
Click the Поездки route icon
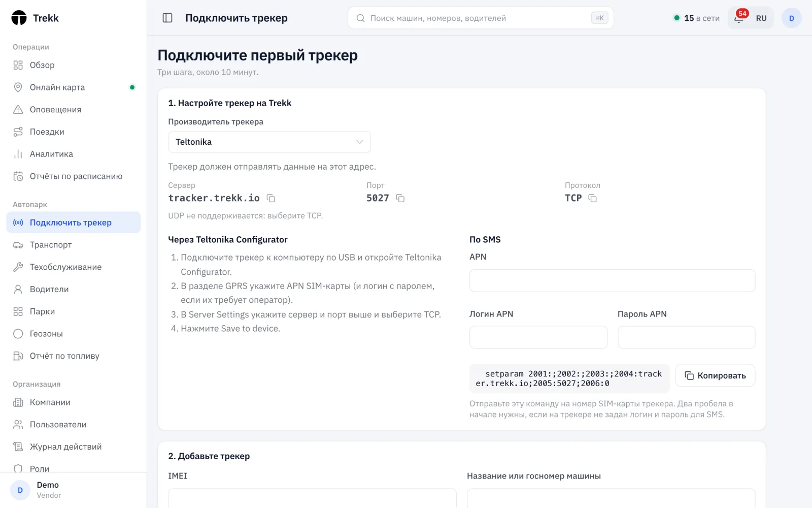[18, 132]
